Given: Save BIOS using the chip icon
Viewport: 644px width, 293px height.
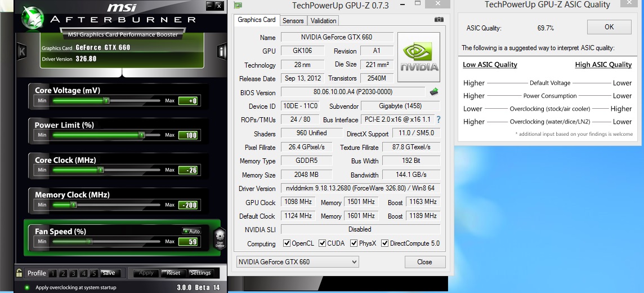Looking at the screenshot, I should [x=434, y=92].
